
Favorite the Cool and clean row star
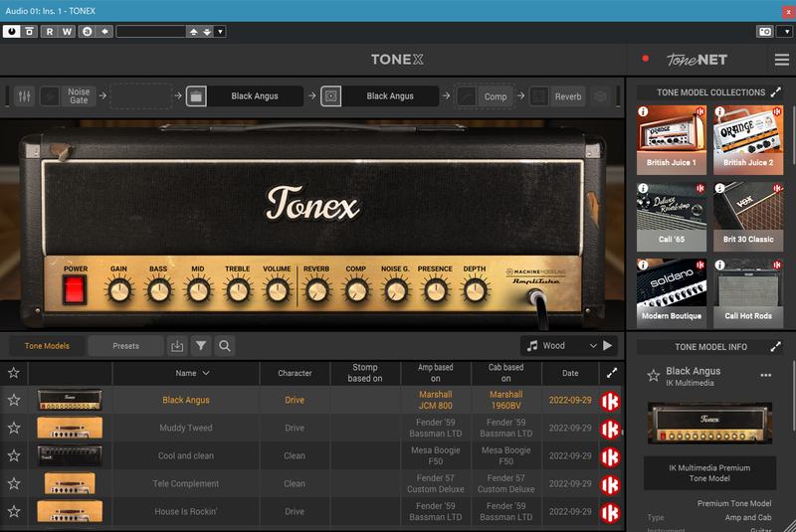14,455
